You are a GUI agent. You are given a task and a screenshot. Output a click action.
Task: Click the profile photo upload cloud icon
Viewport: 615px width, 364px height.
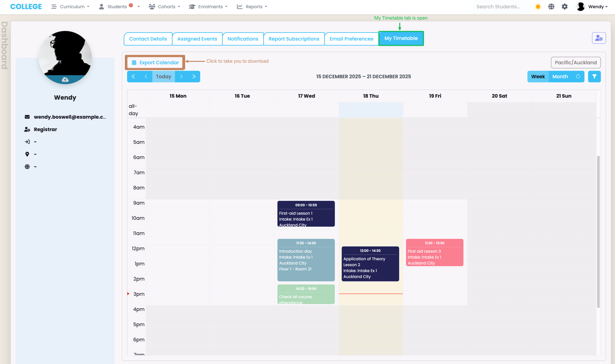[65, 80]
